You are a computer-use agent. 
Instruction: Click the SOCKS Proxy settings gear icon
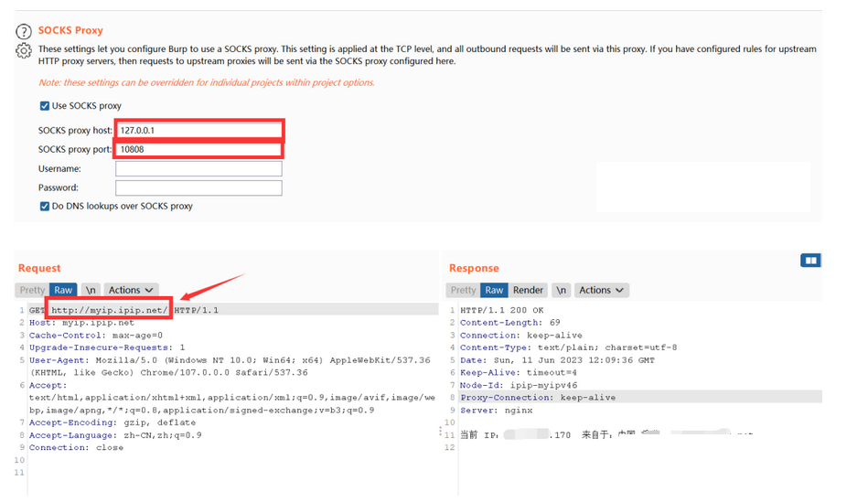[24, 51]
